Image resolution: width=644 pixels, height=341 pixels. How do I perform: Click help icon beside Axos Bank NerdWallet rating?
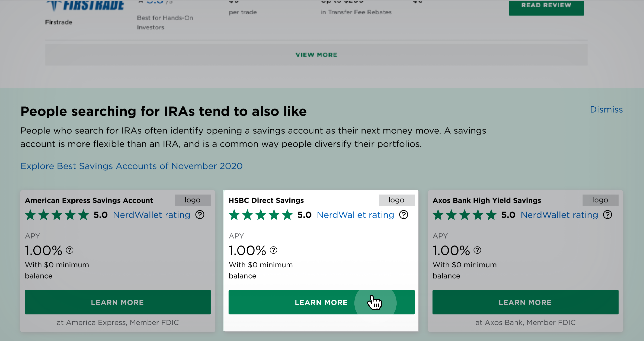point(607,215)
